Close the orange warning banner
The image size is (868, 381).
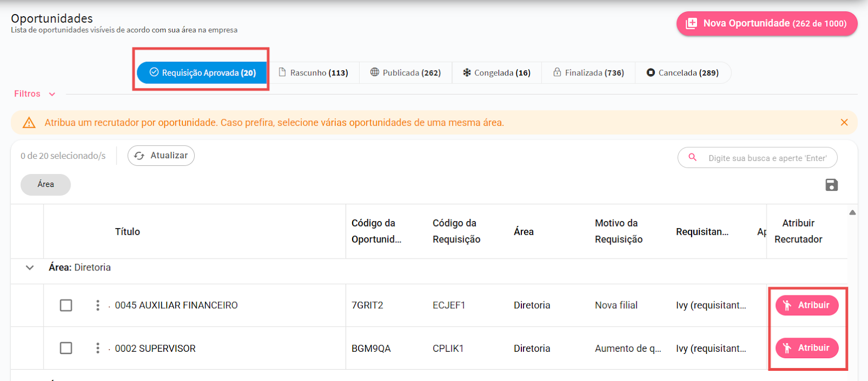click(844, 122)
